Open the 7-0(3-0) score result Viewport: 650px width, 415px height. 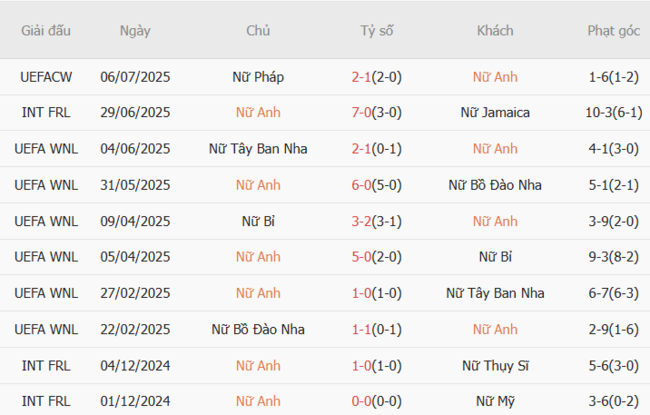377,113
